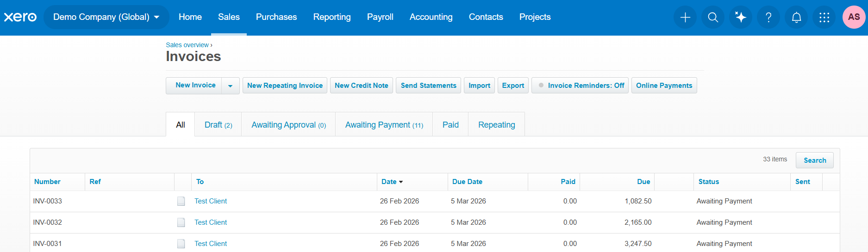Open the help question mark icon
The width and height of the screenshot is (868, 252).
(x=768, y=18)
